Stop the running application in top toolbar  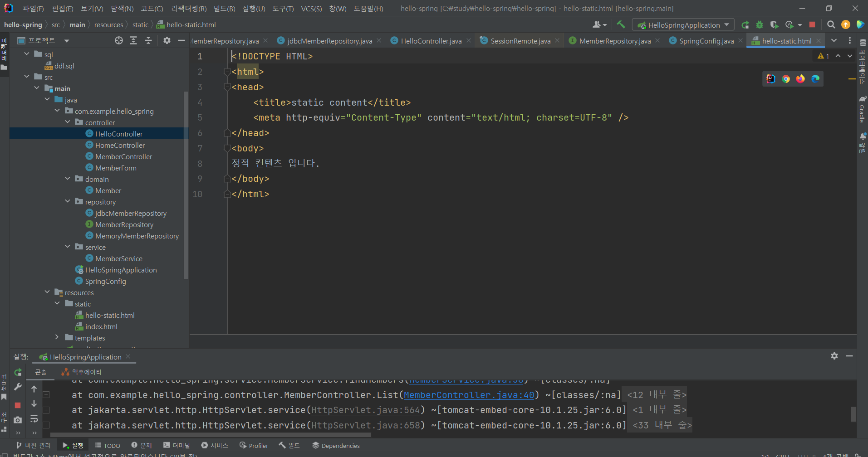coord(812,24)
